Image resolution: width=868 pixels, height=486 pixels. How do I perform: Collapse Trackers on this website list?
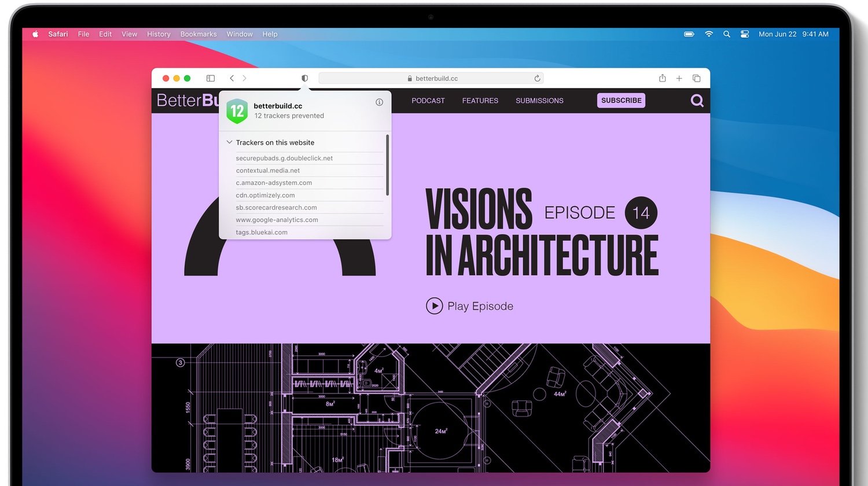pyautogui.click(x=230, y=142)
